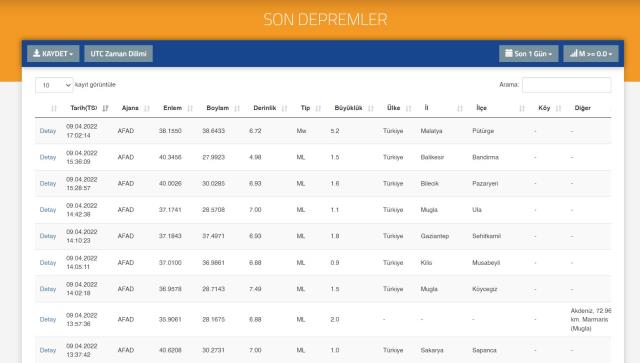This screenshot has width=640, height=363.
Task: Click the Malatya province cell
Action: (431, 131)
